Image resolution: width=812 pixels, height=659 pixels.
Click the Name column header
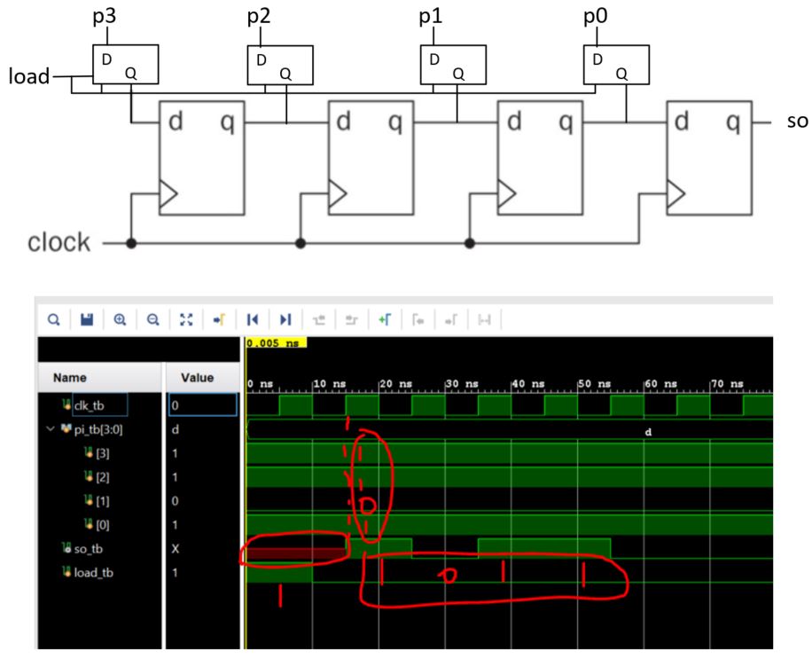coord(70,377)
